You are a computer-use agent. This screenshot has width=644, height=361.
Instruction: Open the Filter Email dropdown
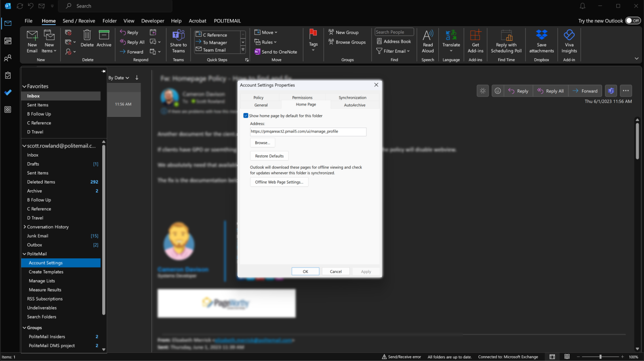click(393, 51)
